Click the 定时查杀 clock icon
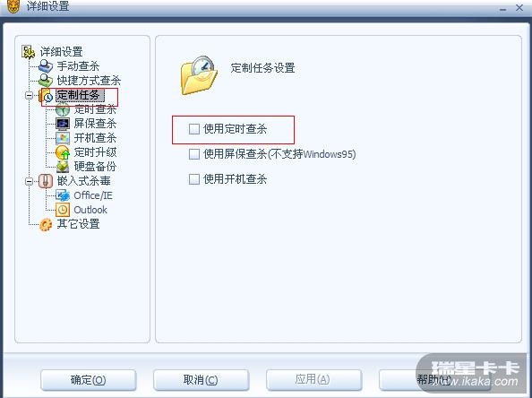 [x=63, y=109]
